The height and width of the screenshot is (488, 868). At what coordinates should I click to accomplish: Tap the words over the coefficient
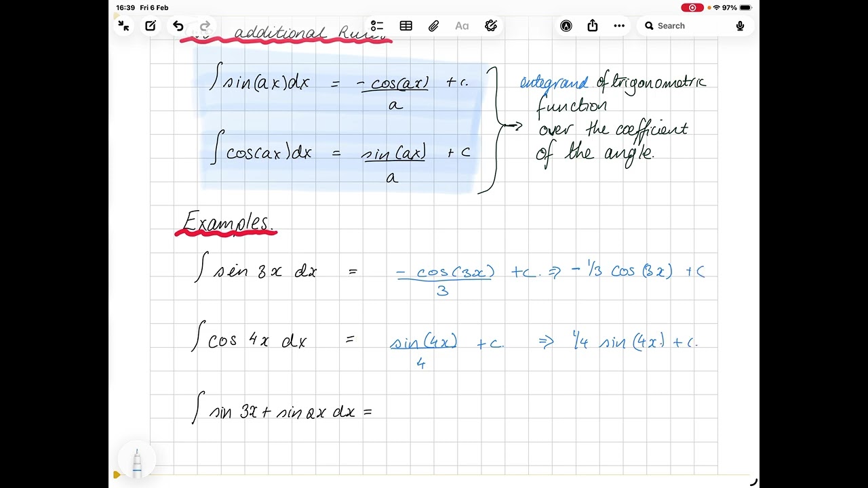coord(613,129)
